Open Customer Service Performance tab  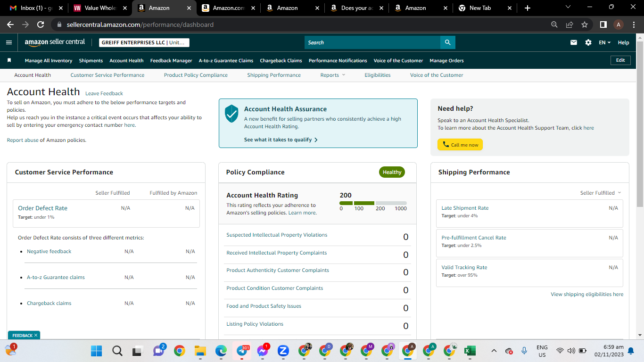[x=107, y=75]
